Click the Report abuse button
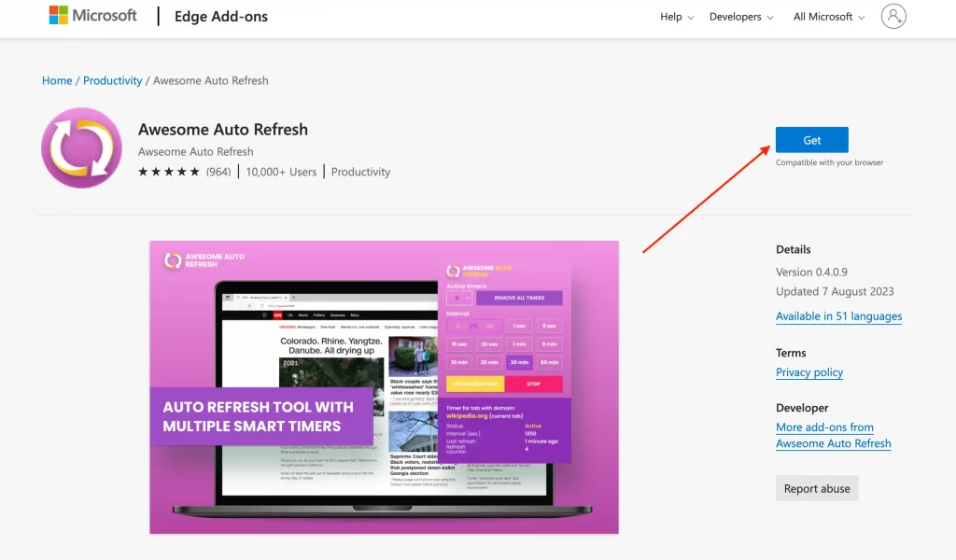 click(x=817, y=488)
